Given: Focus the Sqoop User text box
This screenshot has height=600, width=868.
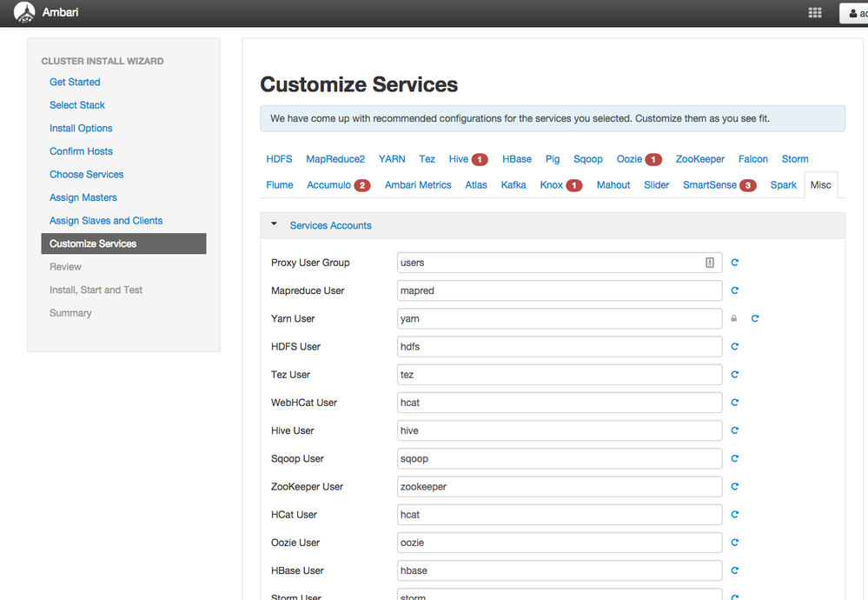Looking at the screenshot, I should [559, 459].
